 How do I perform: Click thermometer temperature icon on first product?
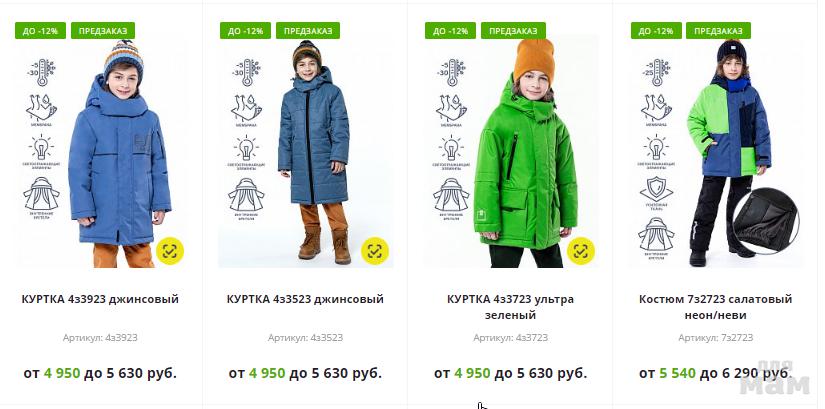tap(41, 72)
